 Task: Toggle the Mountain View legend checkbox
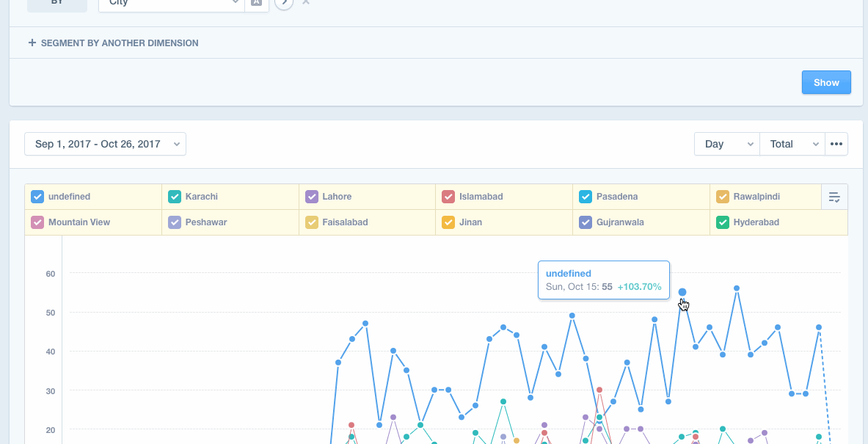[x=37, y=222]
